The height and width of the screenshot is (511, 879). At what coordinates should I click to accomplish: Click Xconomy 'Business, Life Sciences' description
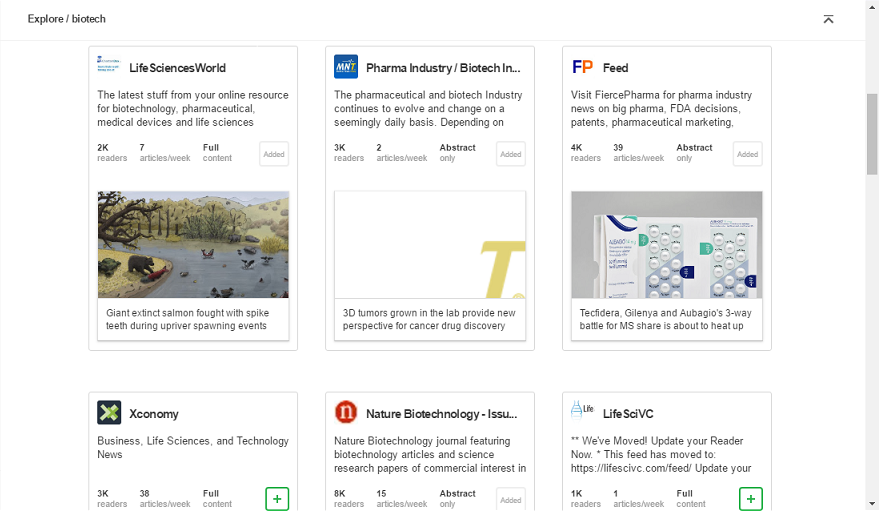pyautogui.click(x=193, y=448)
